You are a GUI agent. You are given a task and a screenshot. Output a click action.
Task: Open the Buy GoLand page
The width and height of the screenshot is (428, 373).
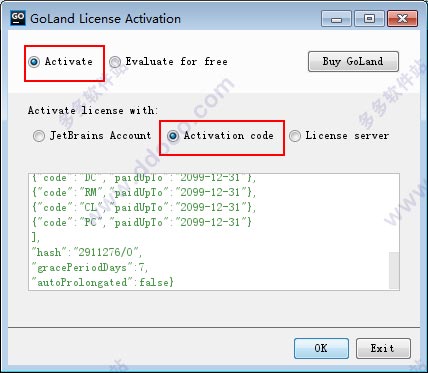pos(353,61)
